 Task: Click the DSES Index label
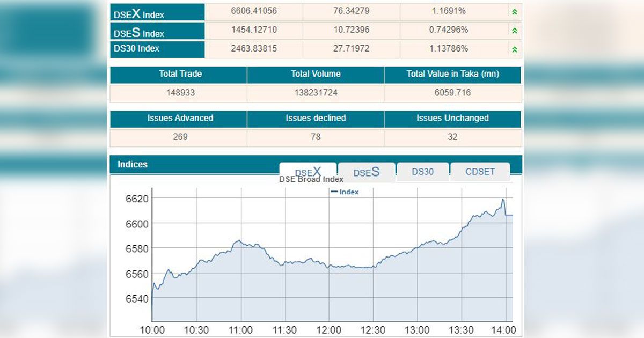[138, 32]
